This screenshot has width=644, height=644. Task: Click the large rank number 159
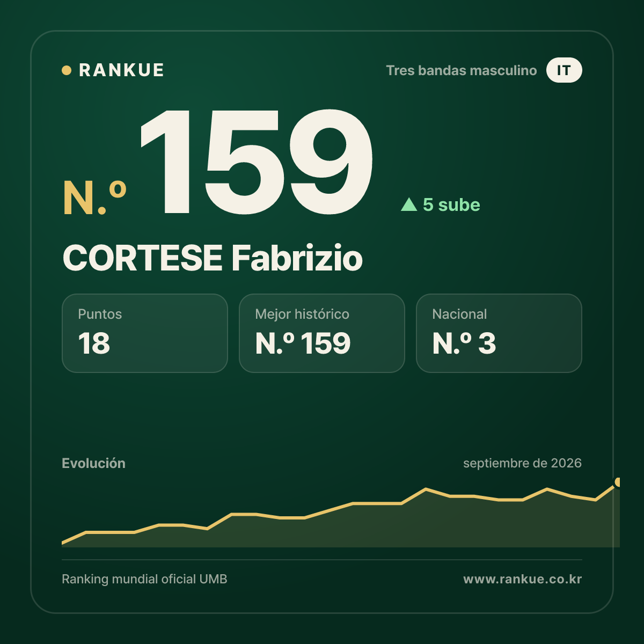[x=257, y=161]
